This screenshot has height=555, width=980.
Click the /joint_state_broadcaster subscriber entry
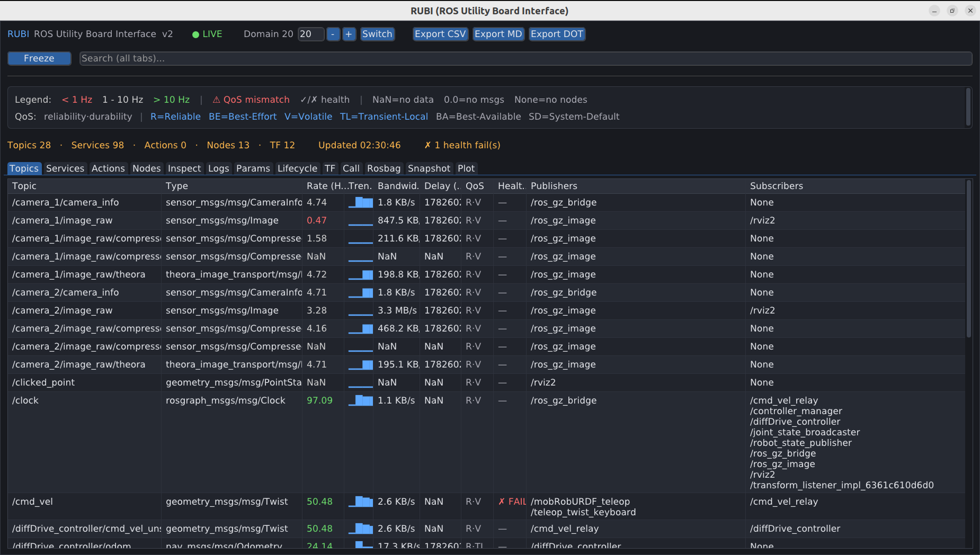[805, 432]
